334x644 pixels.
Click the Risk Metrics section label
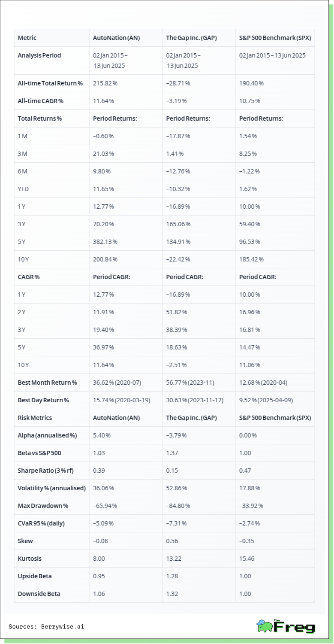coord(34,418)
